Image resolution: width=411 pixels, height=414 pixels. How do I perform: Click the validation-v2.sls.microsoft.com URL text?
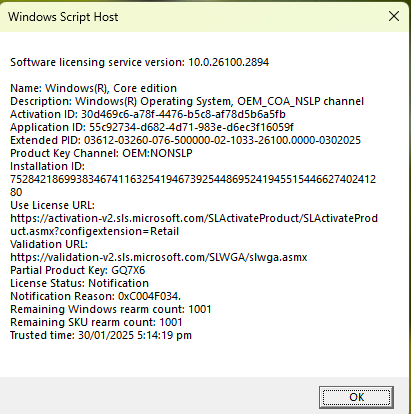pyautogui.click(x=159, y=257)
